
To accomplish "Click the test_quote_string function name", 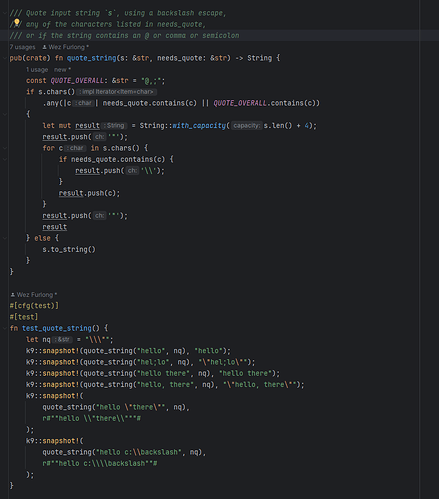I will pos(57,328).
